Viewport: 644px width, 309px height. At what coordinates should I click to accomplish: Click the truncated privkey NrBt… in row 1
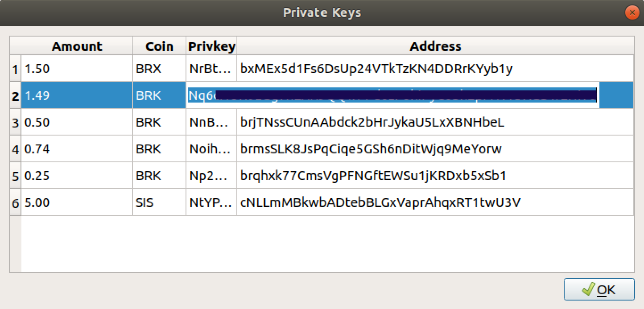(211, 68)
